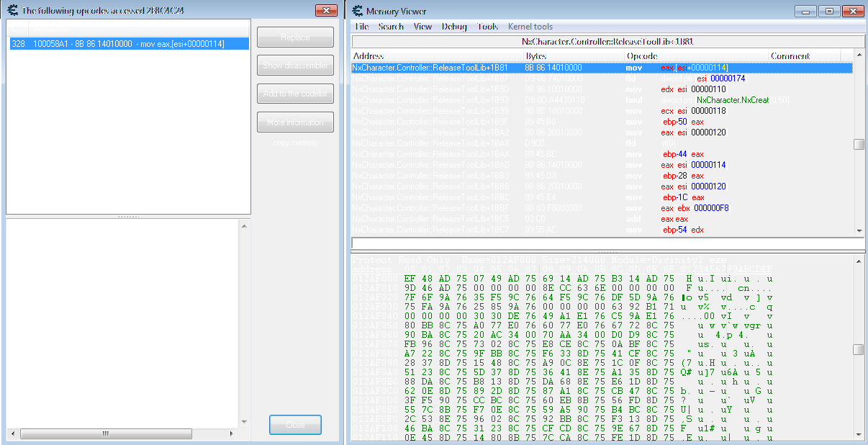Click the Close button at bottom

pyautogui.click(x=295, y=425)
